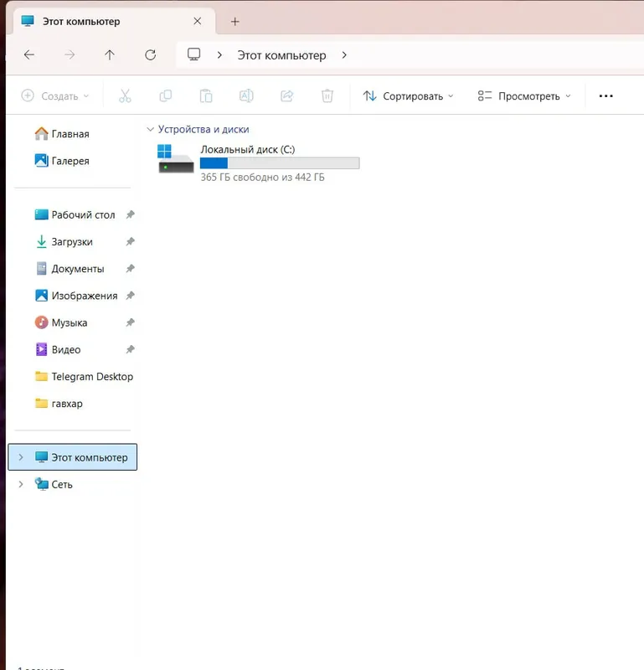
Task: Expand the 'Сеть' tree node
Action: pyautogui.click(x=20, y=484)
